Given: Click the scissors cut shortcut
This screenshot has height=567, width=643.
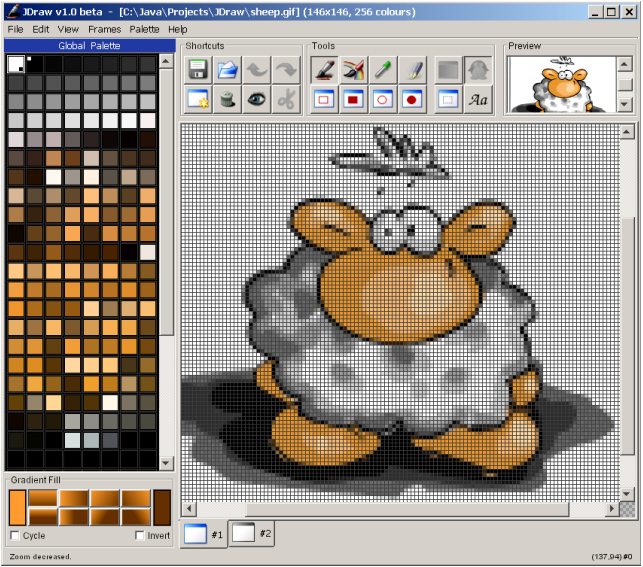Looking at the screenshot, I should (x=286, y=99).
